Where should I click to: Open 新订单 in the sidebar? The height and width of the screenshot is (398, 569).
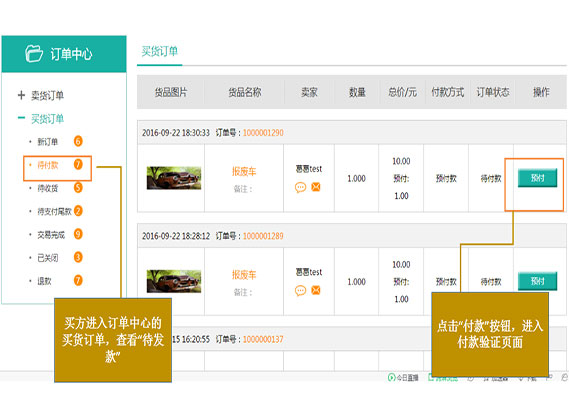tap(48, 141)
